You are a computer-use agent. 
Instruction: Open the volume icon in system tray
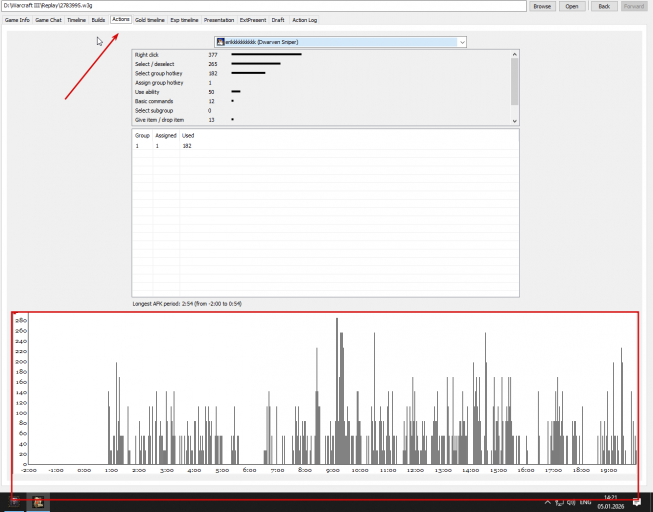pos(571,503)
